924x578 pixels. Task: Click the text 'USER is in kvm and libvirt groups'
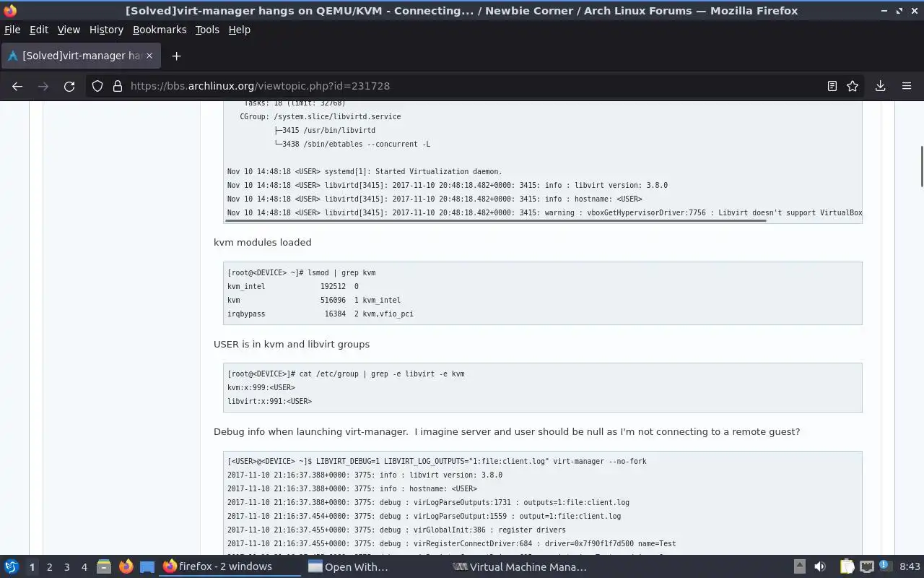[x=292, y=345]
